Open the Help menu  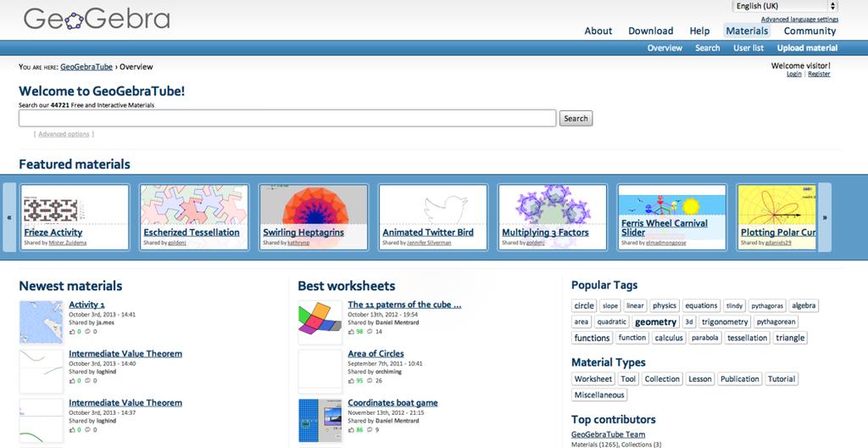point(699,31)
